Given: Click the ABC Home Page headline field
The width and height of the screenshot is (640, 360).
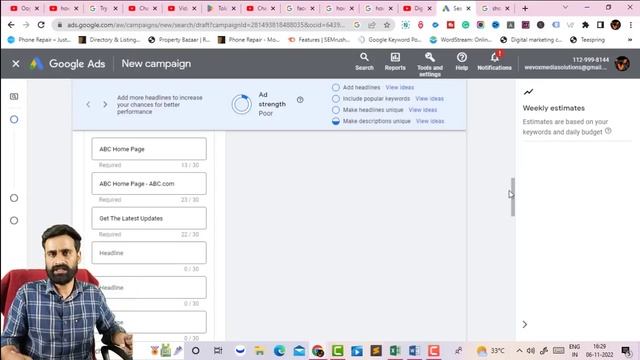Looking at the screenshot, I should [x=149, y=149].
